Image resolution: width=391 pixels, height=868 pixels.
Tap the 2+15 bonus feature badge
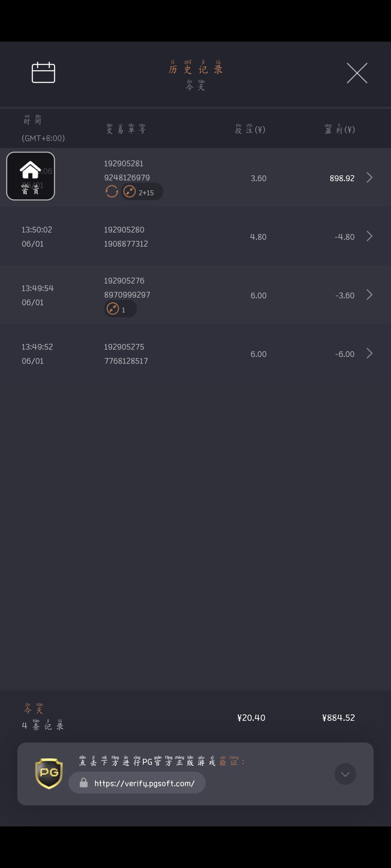pos(142,192)
